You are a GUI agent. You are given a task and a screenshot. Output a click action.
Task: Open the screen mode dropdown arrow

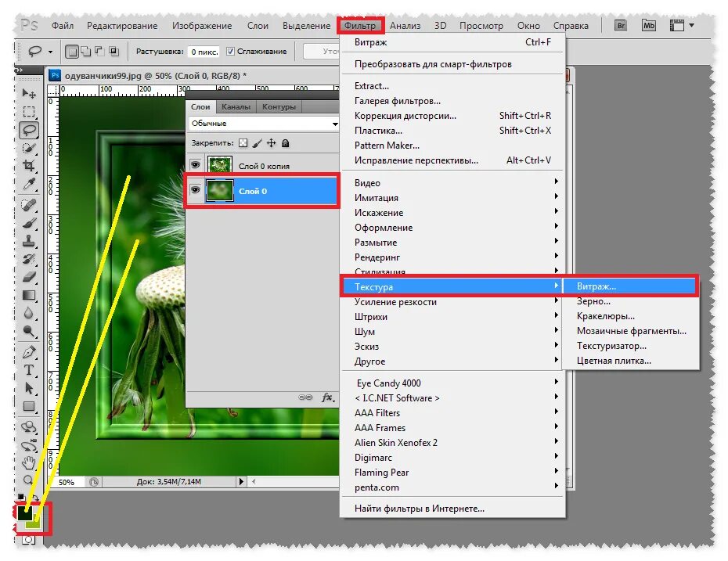[692, 26]
